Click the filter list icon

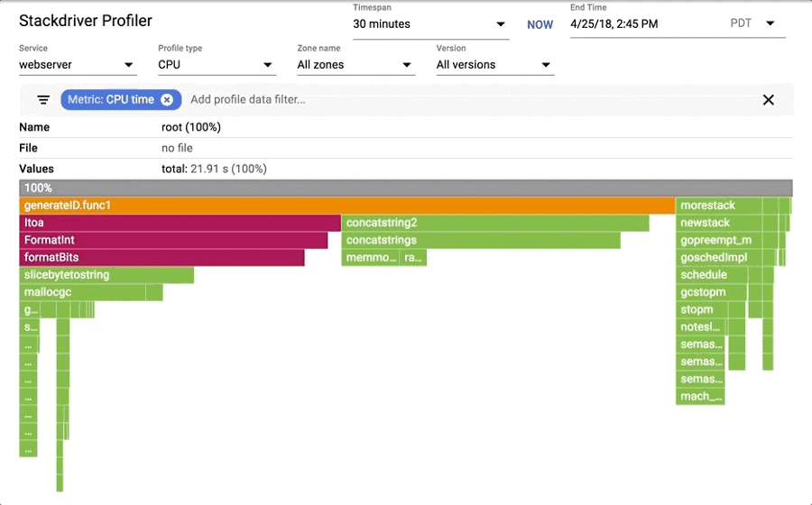click(43, 100)
